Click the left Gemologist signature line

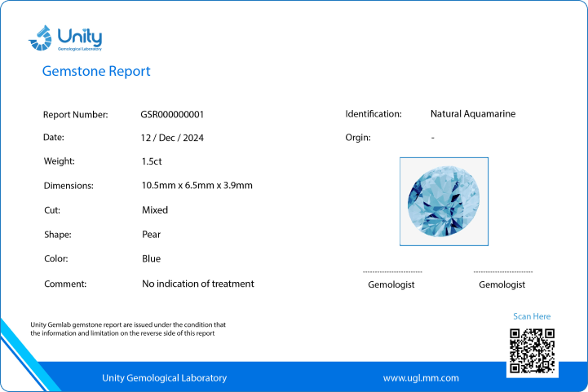click(x=392, y=272)
